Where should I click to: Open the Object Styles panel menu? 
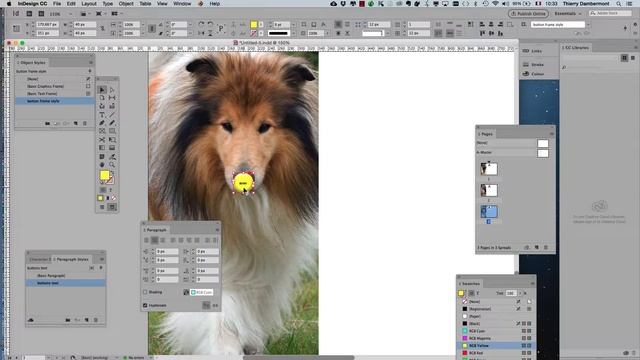click(91, 62)
